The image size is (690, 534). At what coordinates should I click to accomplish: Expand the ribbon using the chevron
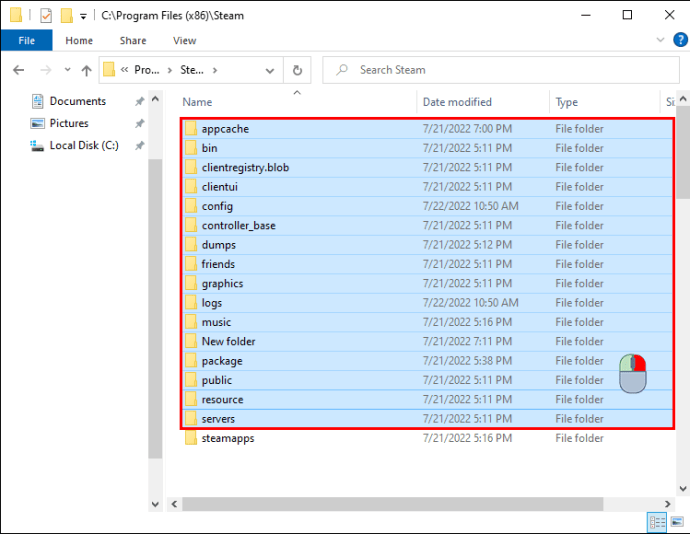click(x=660, y=40)
